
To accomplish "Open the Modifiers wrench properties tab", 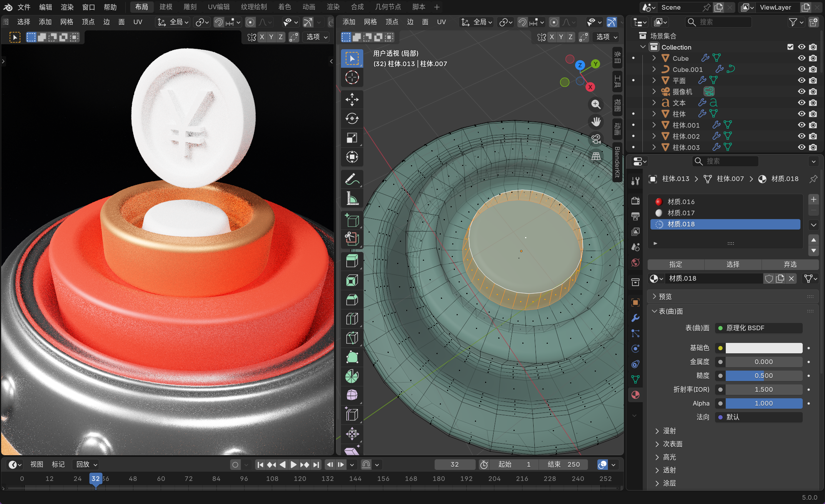I will [x=635, y=318].
